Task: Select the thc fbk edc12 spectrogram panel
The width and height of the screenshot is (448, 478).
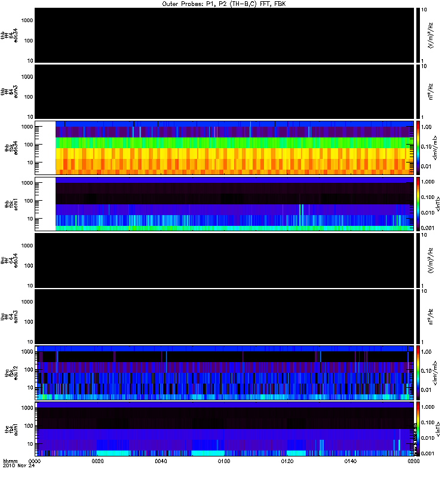Action: click(x=224, y=373)
